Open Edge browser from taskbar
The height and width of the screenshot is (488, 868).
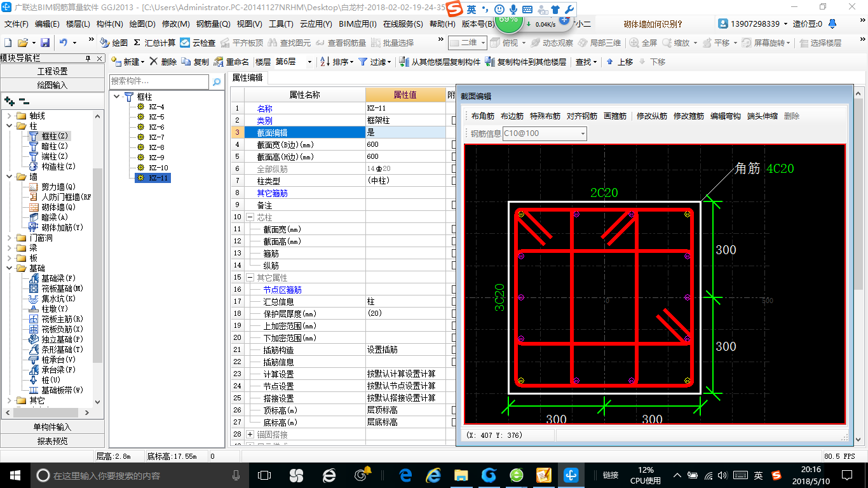coord(405,475)
